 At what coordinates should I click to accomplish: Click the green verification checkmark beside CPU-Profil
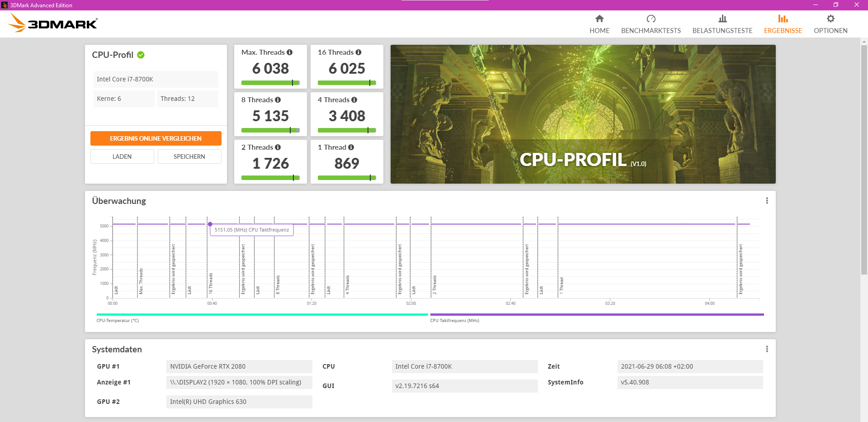pyautogui.click(x=141, y=55)
